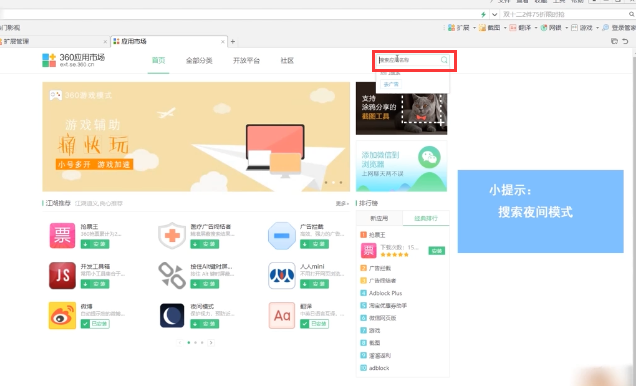This screenshot has height=386, width=636.
Task: Open the 人人mini app icon
Action: (281, 275)
